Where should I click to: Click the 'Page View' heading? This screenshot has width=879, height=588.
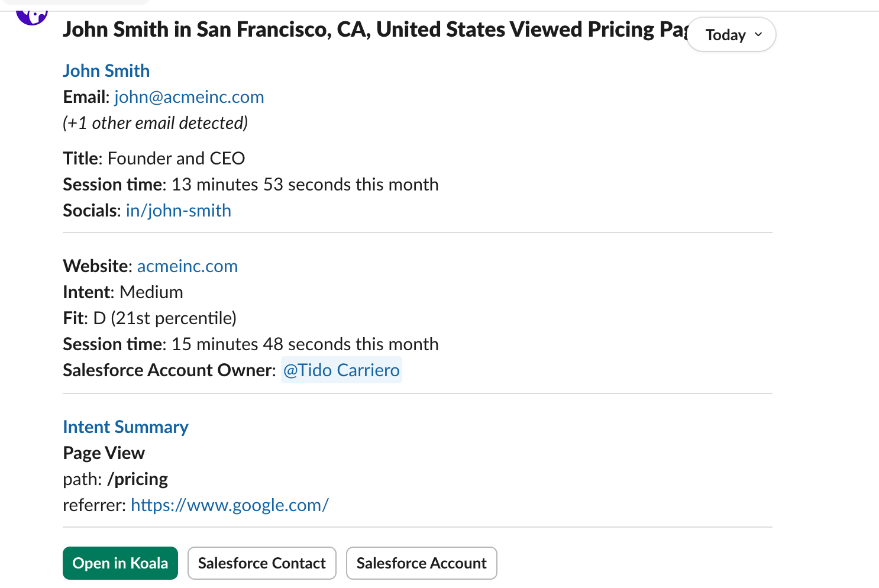point(104,453)
